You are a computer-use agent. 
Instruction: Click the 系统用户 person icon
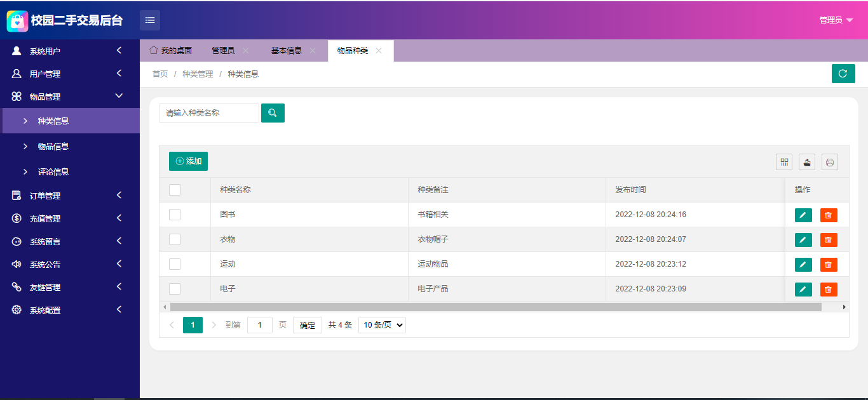click(x=17, y=51)
